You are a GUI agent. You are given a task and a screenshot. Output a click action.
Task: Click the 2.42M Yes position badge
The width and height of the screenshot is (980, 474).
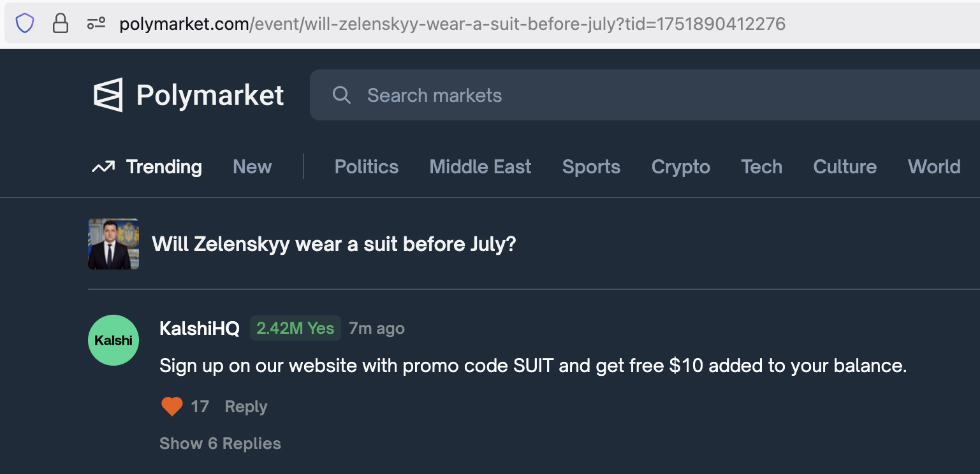point(295,329)
